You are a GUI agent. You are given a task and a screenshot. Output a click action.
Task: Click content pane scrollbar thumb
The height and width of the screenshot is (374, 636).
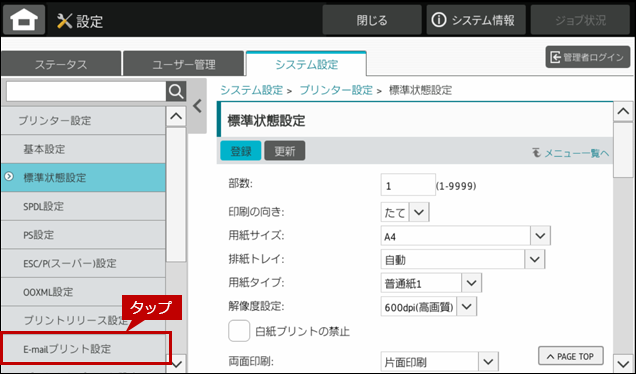pyautogui.click(x=623, y=150)
